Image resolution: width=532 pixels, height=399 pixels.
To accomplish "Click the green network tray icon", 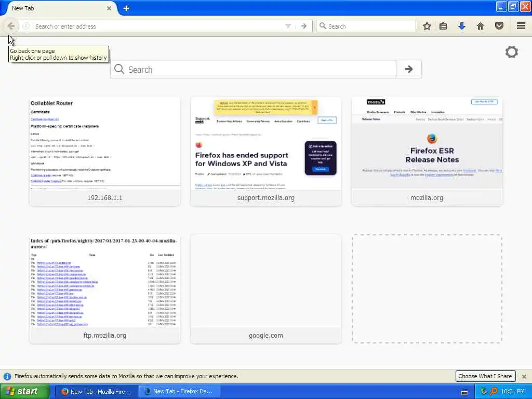I will coord(484,392).
